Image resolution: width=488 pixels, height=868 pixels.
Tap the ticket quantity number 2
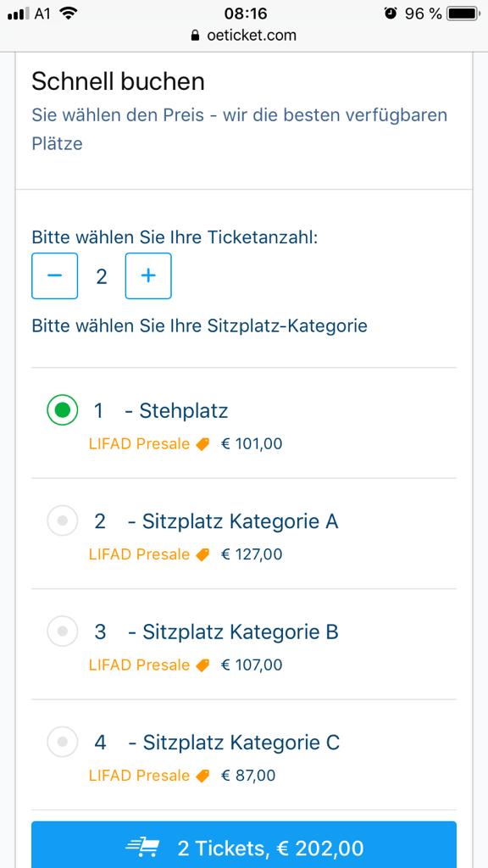[102, 276]
